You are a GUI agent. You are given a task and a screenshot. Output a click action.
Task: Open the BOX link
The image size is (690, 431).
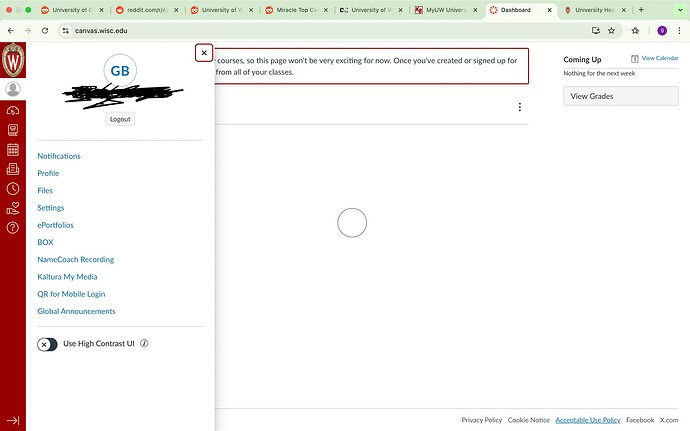[45, 242]
